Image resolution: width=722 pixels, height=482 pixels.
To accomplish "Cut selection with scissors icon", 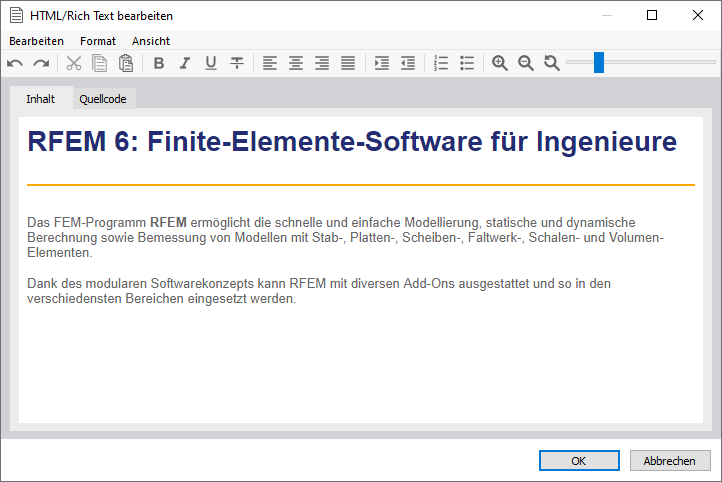I will click(74, 63).
